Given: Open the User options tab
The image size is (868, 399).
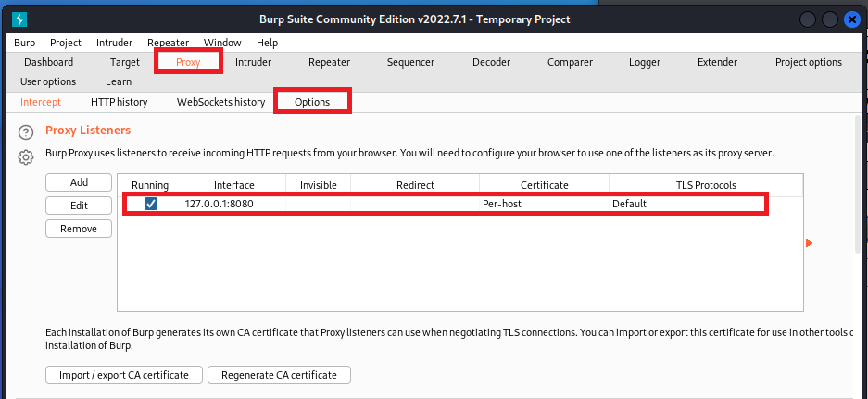Looking at the screenshot, I should click(x=48, y=81).
